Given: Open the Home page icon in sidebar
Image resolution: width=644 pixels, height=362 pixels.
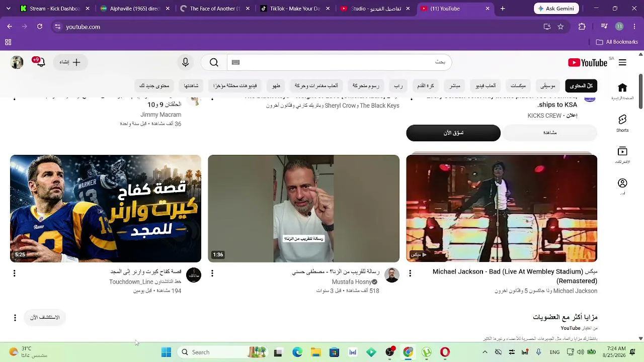Looking at the screenshot, I should coord(622,91).
